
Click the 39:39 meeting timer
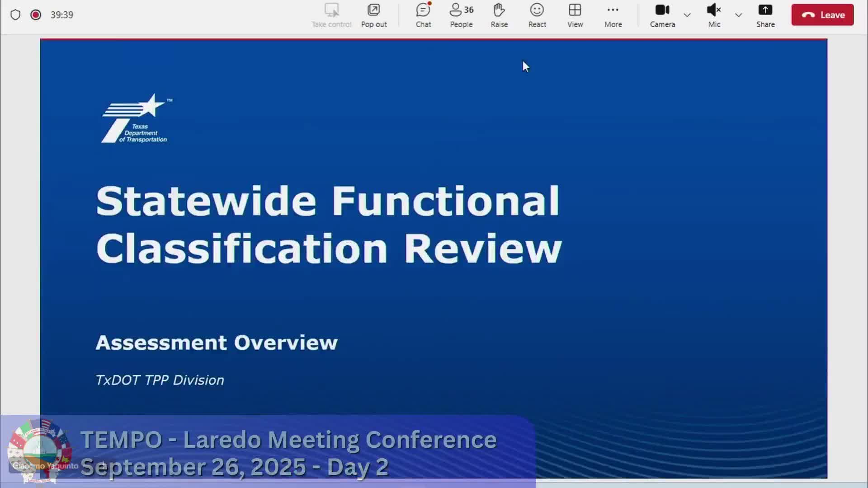[x=62, y=14]
